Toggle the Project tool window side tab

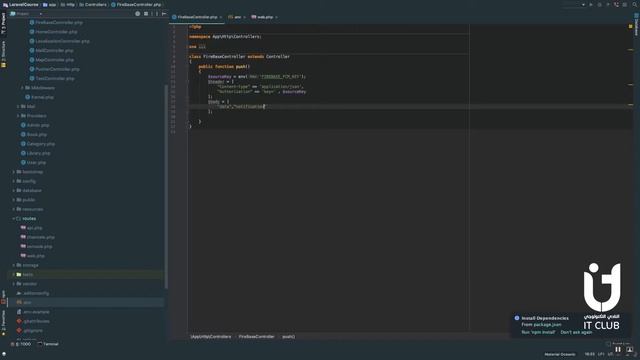3,23
